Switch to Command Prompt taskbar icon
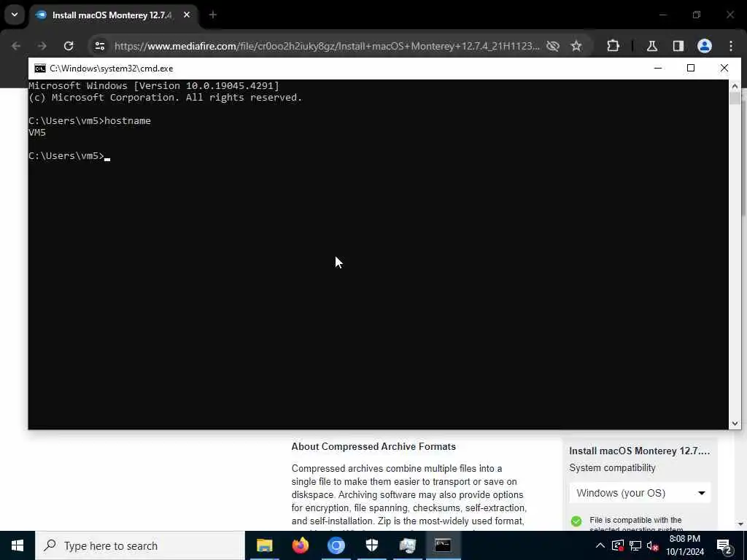 coord(443,545)
